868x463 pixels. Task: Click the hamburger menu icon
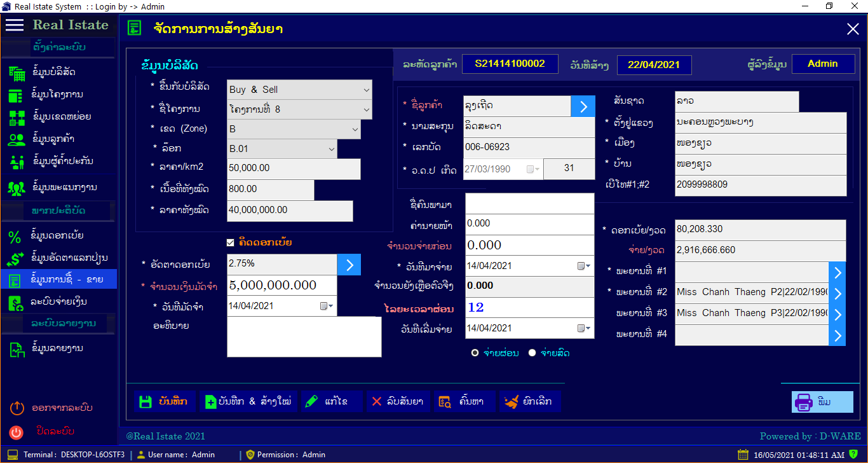pos(15,25)
